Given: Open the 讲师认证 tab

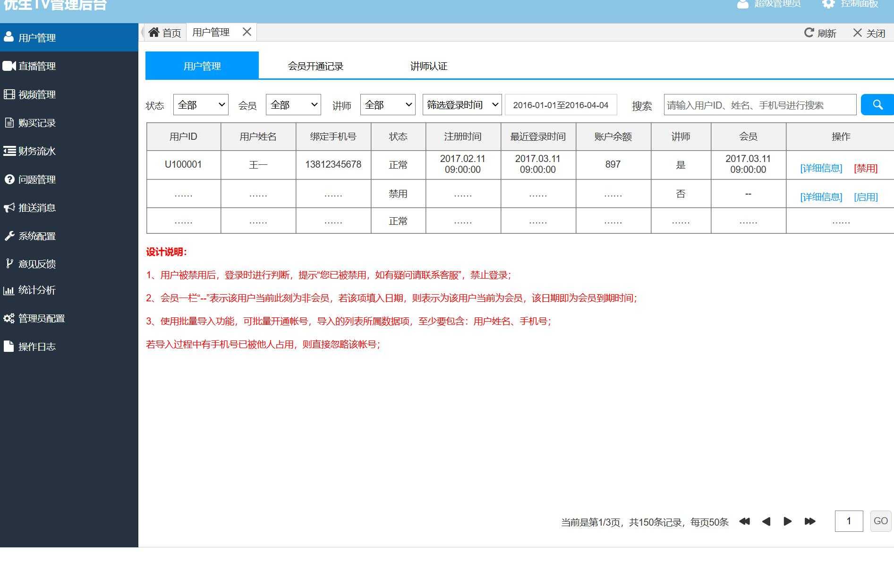Looking at the screenshot, I should tap(429, 66).
